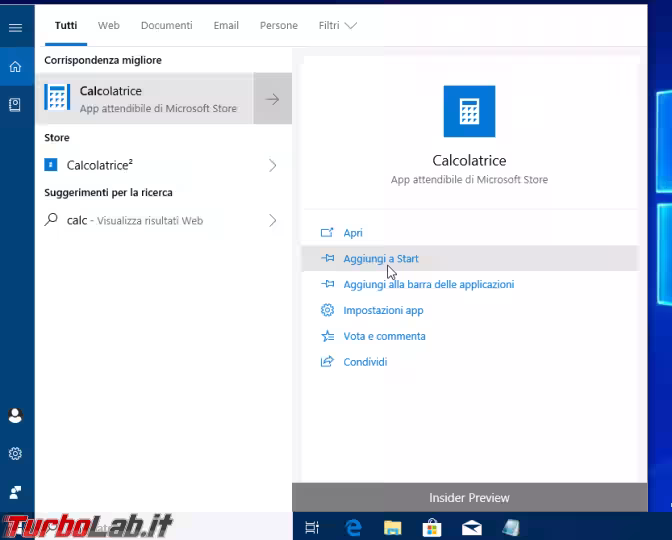This screenshot has height=540, width=672.
Task: Open the Notebook icon in sidebar
Action: click(15, 105)
